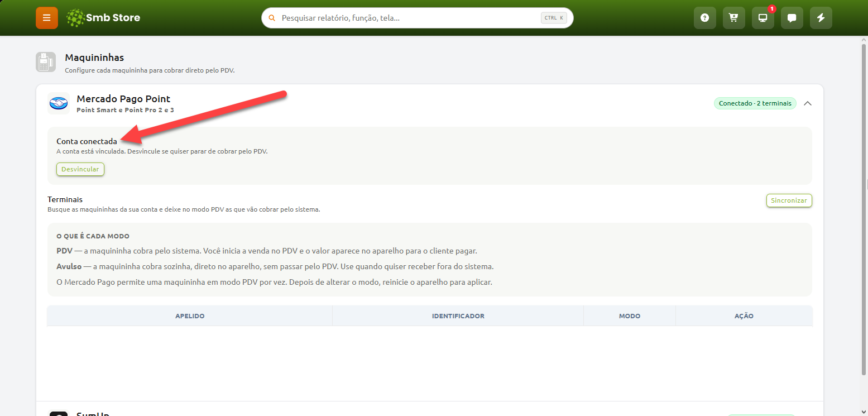This screenshot has width=868, height=416.
Task: Click the Maquininhas page title
Action: [94, 58]
